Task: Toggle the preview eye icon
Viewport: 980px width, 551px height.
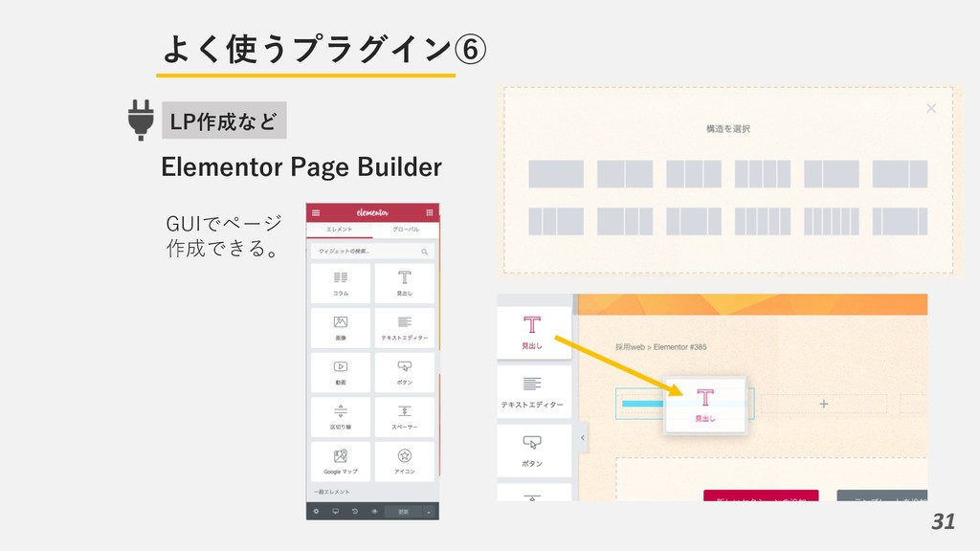Action: point(374,512)
